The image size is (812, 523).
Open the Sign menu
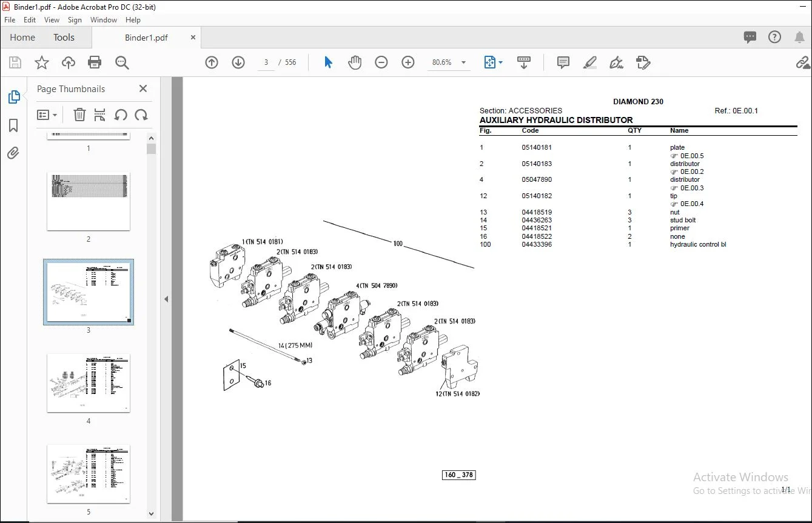(75, 20)
